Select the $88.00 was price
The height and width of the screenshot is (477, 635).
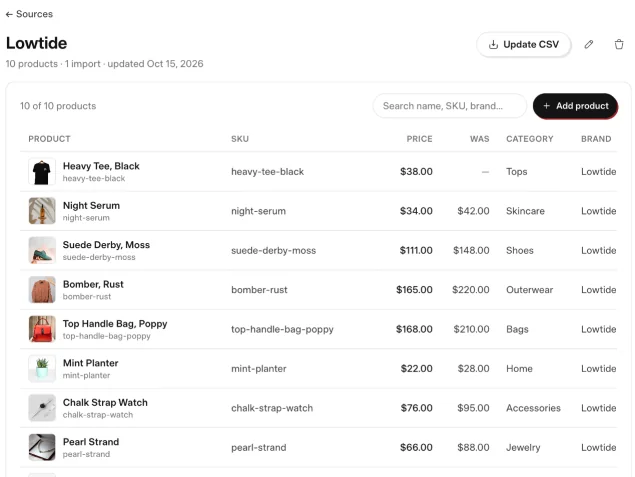click(473, 447)
